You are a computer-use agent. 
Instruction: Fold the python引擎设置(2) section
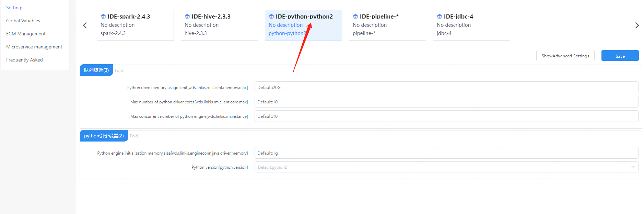tap(134, 136)
